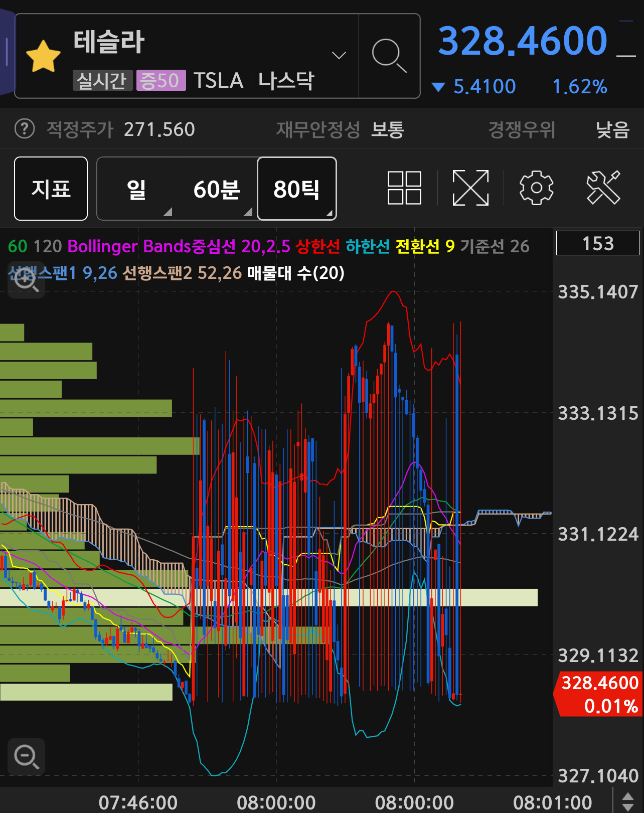Click the price change 5.4100 value
Viewport: 644px width, 813px height.
pyautogui.click(x=485, y=87)
